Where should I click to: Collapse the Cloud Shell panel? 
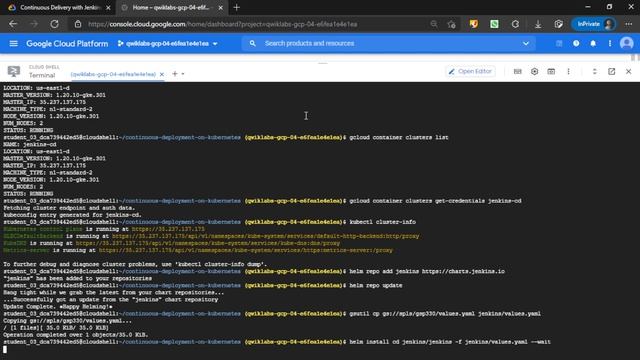coord(595,71)
